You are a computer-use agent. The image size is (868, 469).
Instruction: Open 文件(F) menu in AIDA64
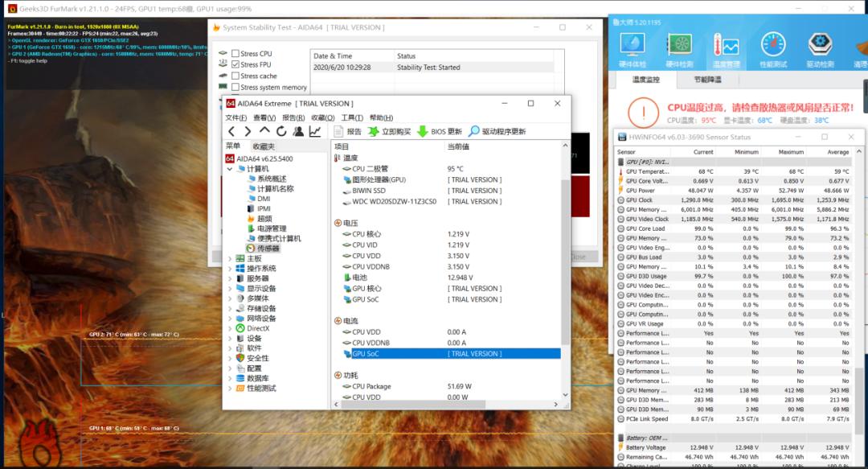click(235, 117)
